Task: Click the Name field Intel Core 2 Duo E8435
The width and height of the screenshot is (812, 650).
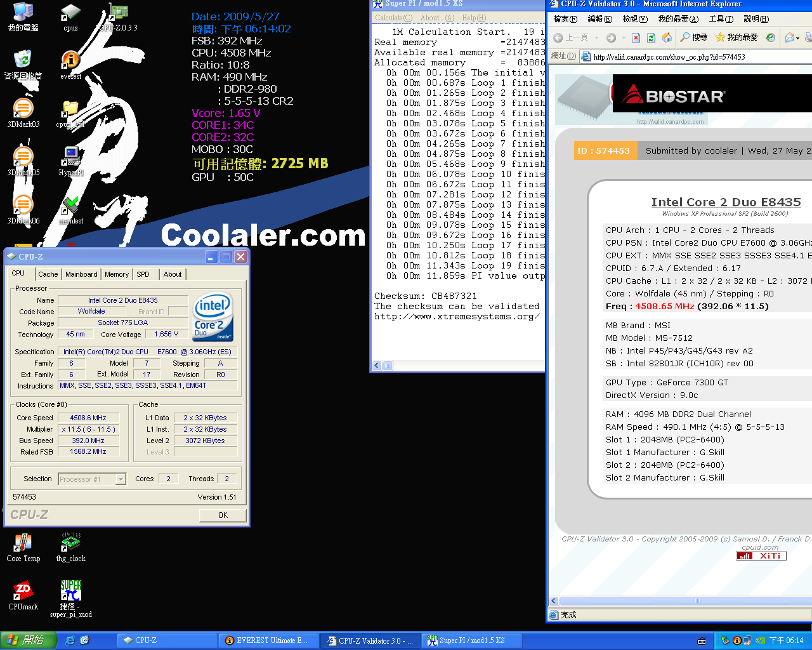Action: click(123, 300)
